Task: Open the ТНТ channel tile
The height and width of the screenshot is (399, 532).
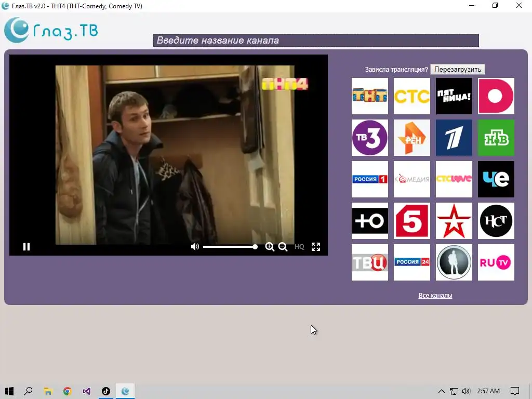Action: click(x=369, y=96)
